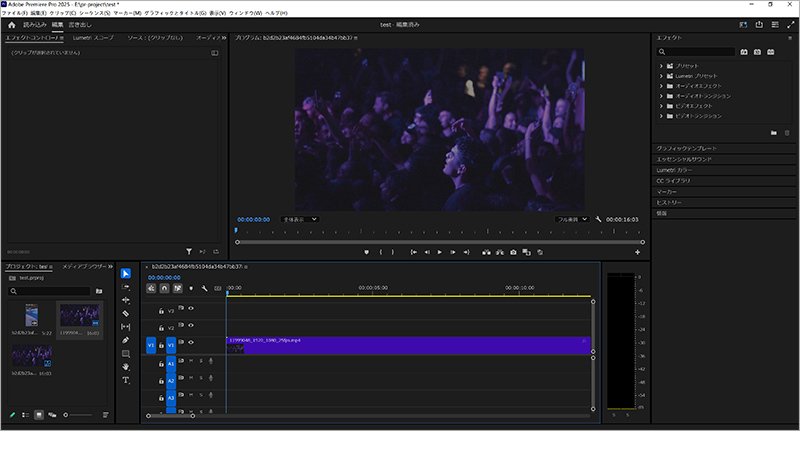Open the シーケンス(S) menu
The image size is (800, 451).
tap(94, 13)
